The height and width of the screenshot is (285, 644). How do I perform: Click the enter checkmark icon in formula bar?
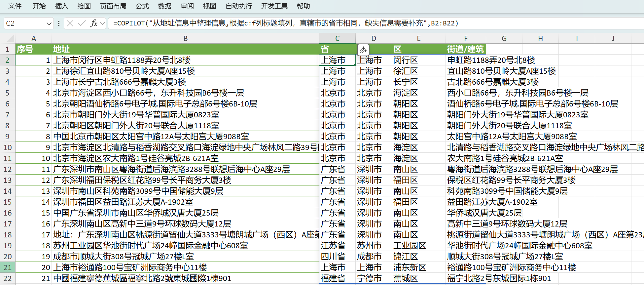[82, 23]
